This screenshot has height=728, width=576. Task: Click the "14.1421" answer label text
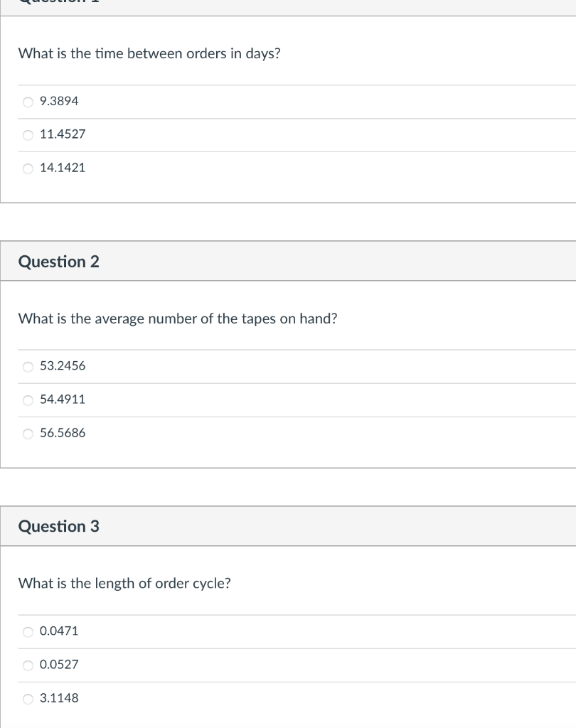point(63,168)
